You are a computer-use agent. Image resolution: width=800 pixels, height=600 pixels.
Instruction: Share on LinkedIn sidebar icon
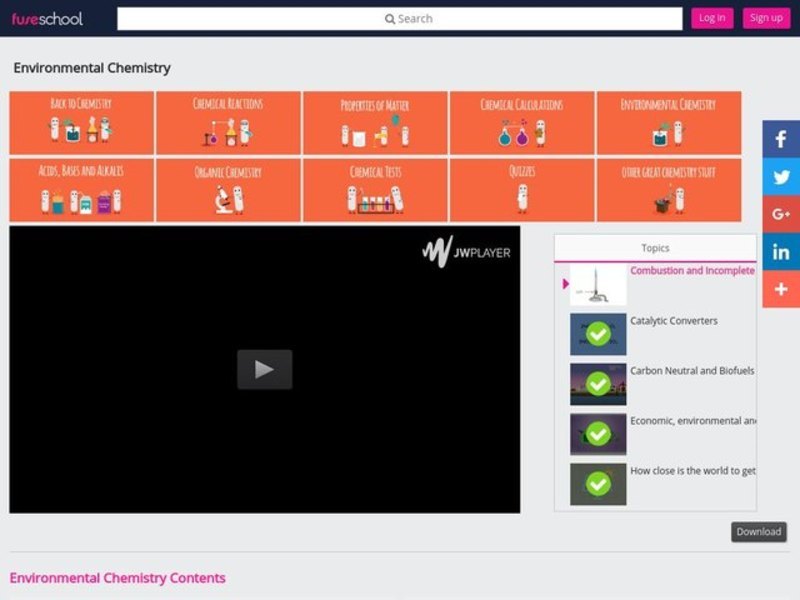click(781, 252)
